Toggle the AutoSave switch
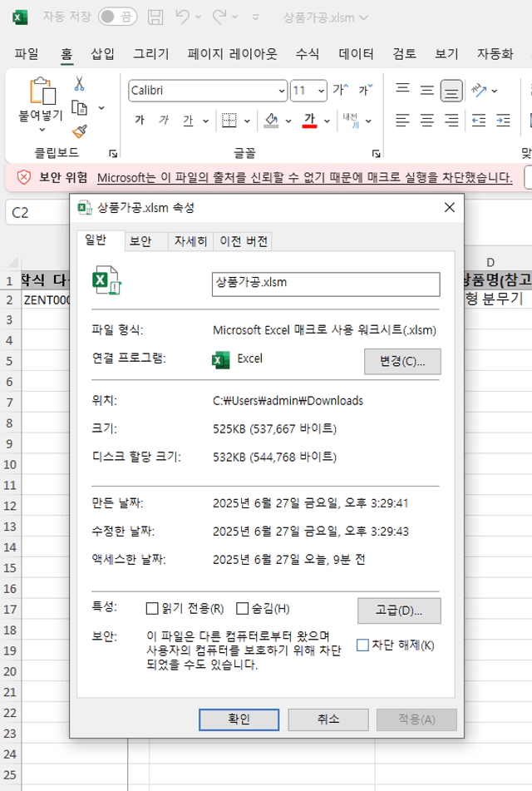532x791 pixels. (x=117, y=17)
